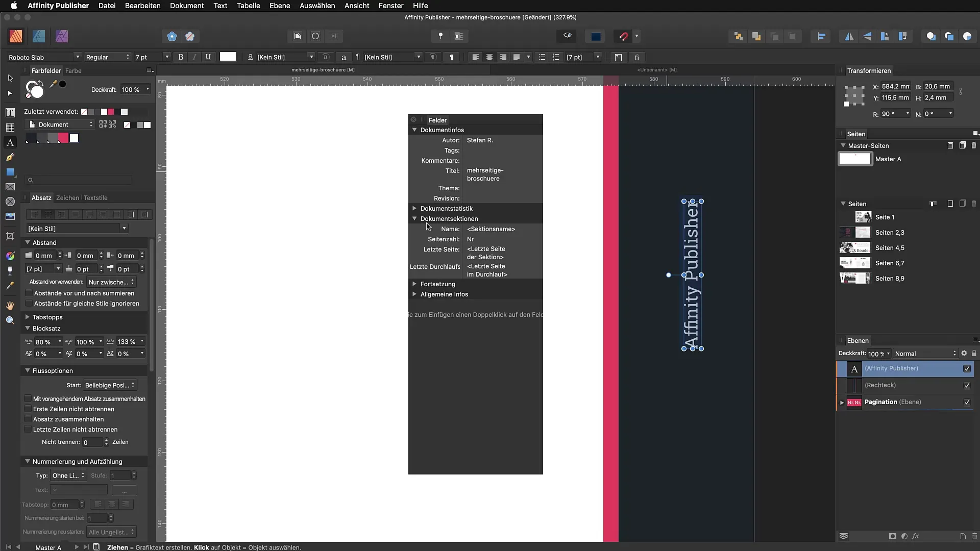
Task: Select the Artistic Text tool
Action: tap(10, 142)
